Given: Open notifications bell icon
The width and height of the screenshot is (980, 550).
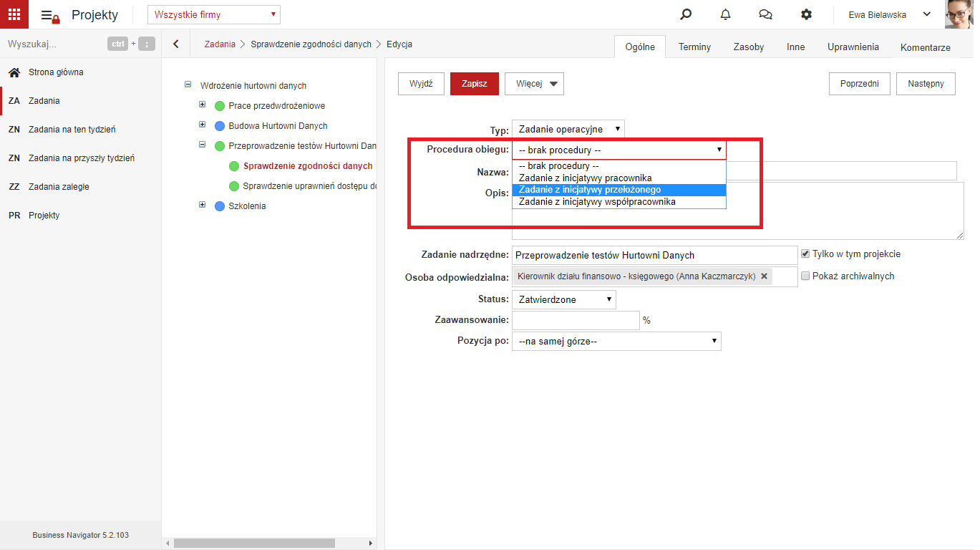Looking at the screenshot, I should coord(726,14).
